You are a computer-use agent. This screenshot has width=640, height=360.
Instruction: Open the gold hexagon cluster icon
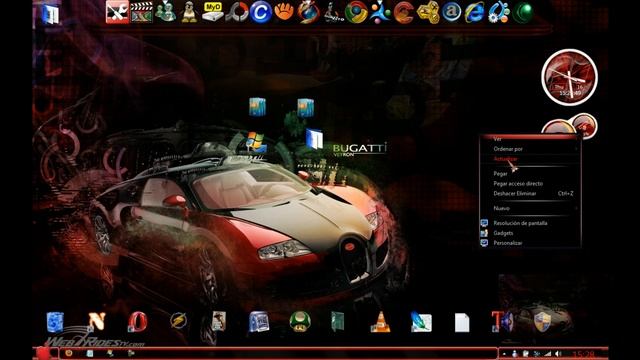point(427,12)
